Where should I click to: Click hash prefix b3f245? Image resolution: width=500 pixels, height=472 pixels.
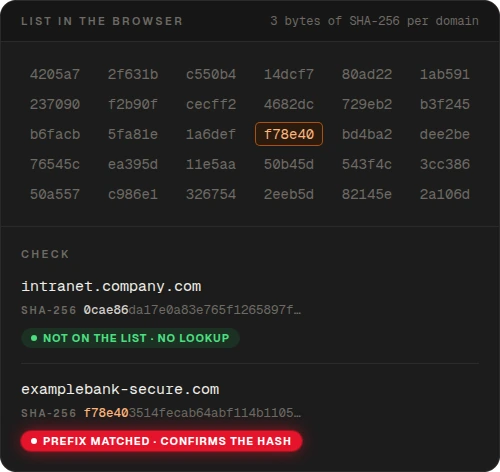[445, 104]
